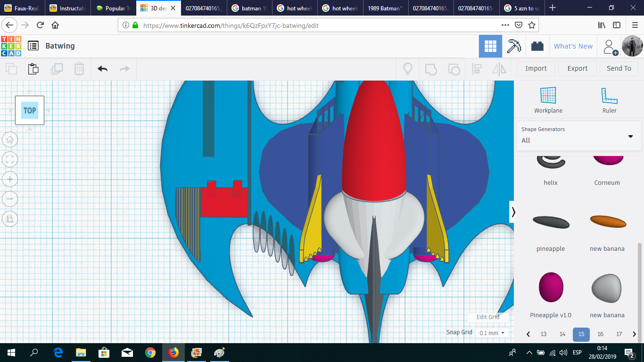Toggle the Show All lightbulb
644x362 pixels.
point(408,69)
